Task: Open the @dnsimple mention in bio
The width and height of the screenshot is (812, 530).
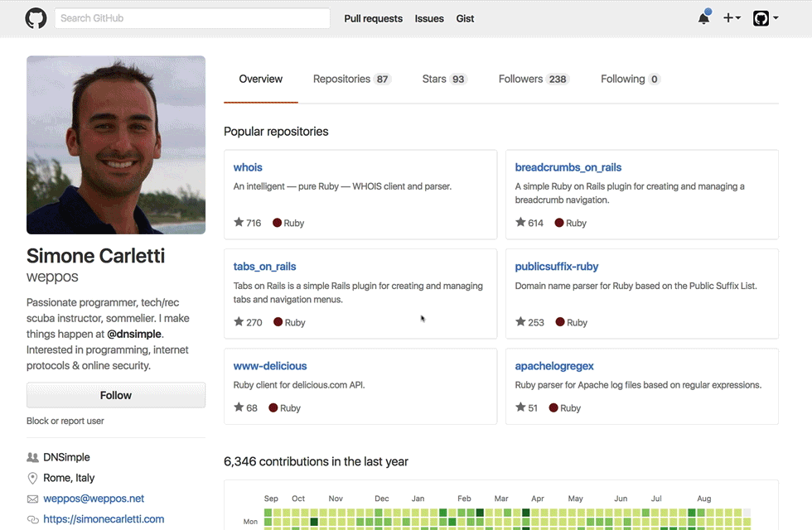Action: (x=134, y=334)
